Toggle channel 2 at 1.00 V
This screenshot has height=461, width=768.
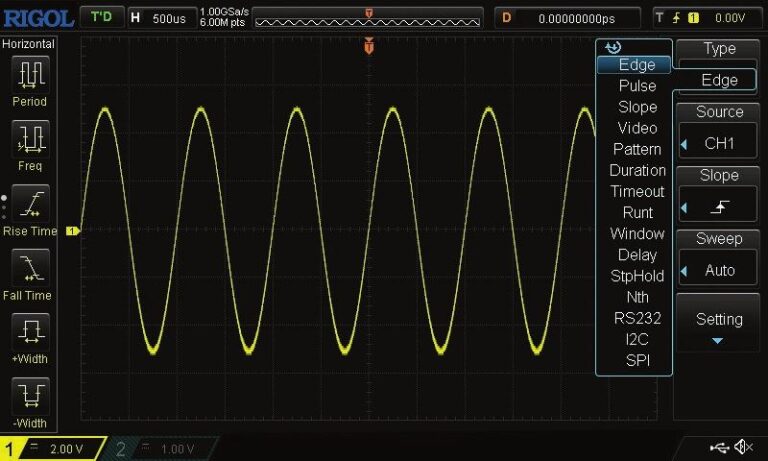click(160, 449)
